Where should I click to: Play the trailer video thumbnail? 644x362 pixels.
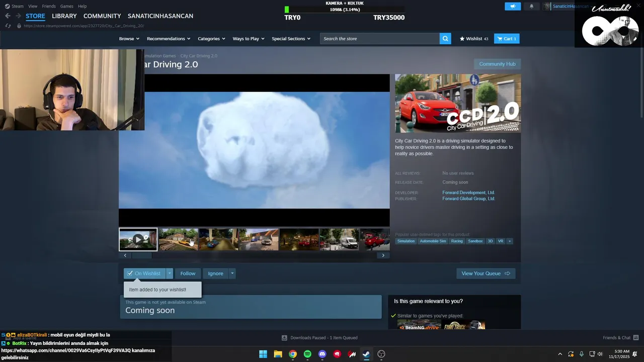click(138, 239)
